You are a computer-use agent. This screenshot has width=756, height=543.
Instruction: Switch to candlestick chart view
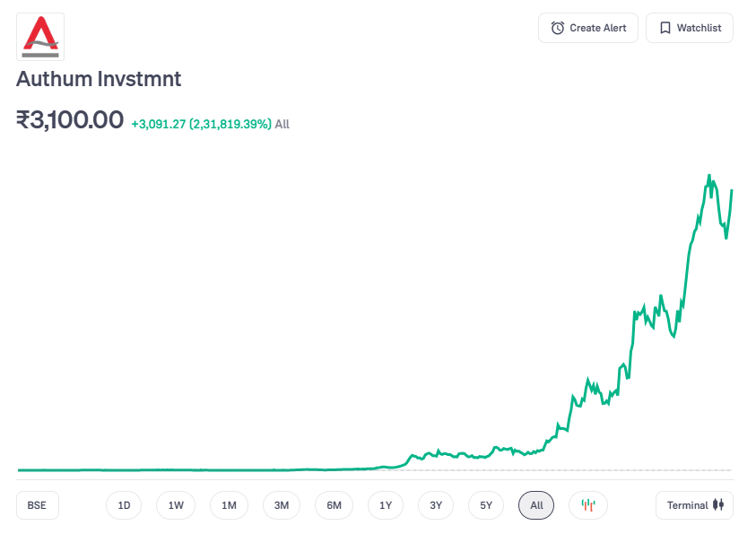(588, 505)
